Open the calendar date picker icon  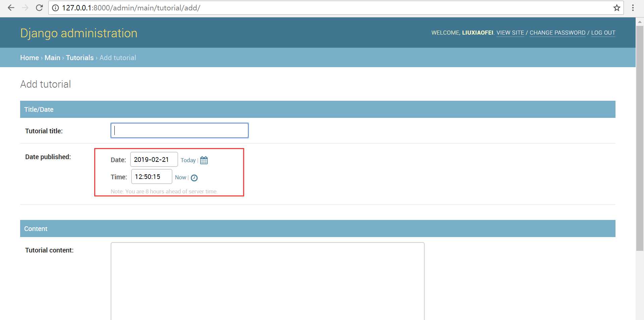[x=204, y=160]
